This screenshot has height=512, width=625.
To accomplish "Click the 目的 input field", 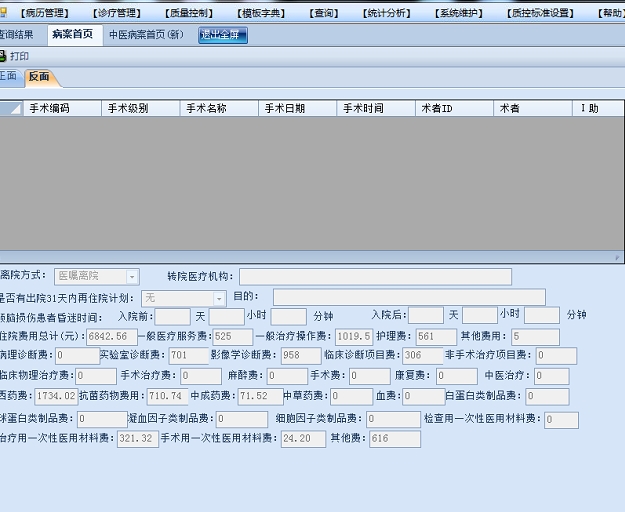I will tap(409, 297).
